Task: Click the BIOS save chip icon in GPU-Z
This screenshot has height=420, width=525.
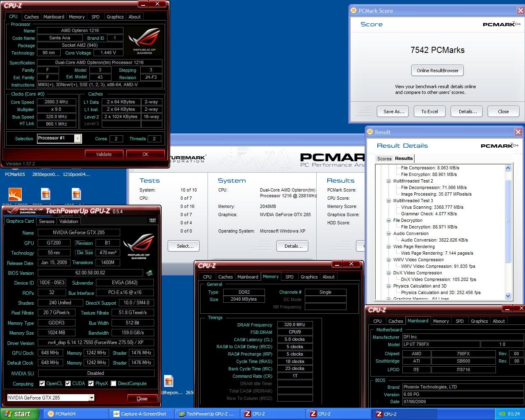Action: point(149,273)
